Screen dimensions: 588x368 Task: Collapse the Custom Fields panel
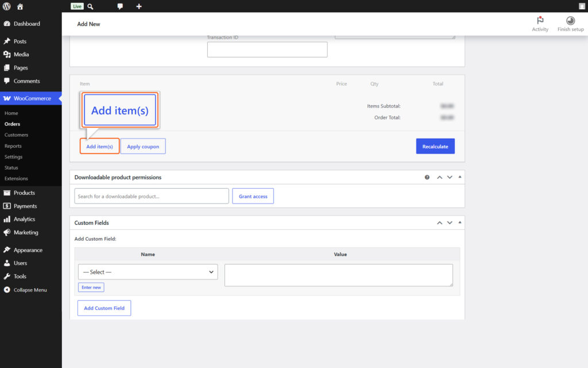(460, 223)
